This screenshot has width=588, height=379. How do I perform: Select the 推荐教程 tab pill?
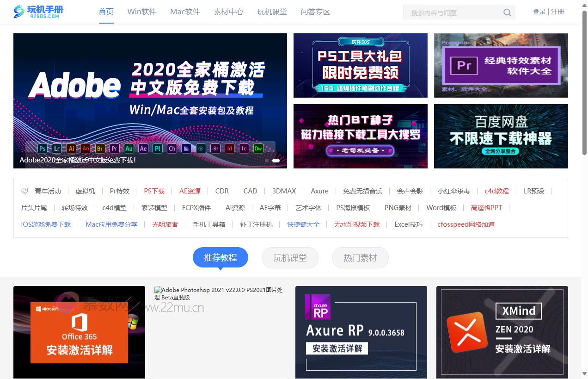point(220,257)
